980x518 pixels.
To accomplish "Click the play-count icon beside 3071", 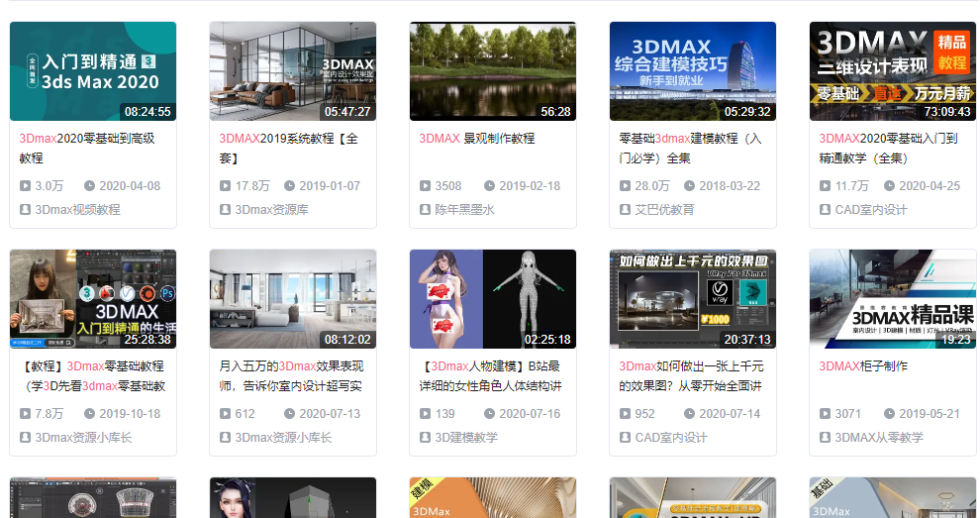I will pyautogui.click(x=825, y=414).
